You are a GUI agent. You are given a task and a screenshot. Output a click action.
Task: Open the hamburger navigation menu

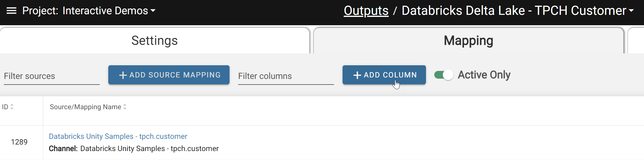coord(11,11)
